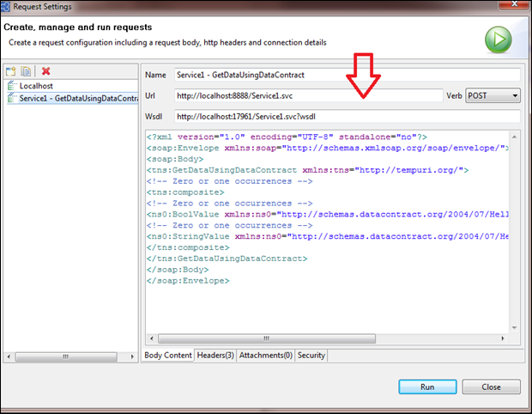
Task: Delete the selected request with the red X
Action: (x=45, y=71)
